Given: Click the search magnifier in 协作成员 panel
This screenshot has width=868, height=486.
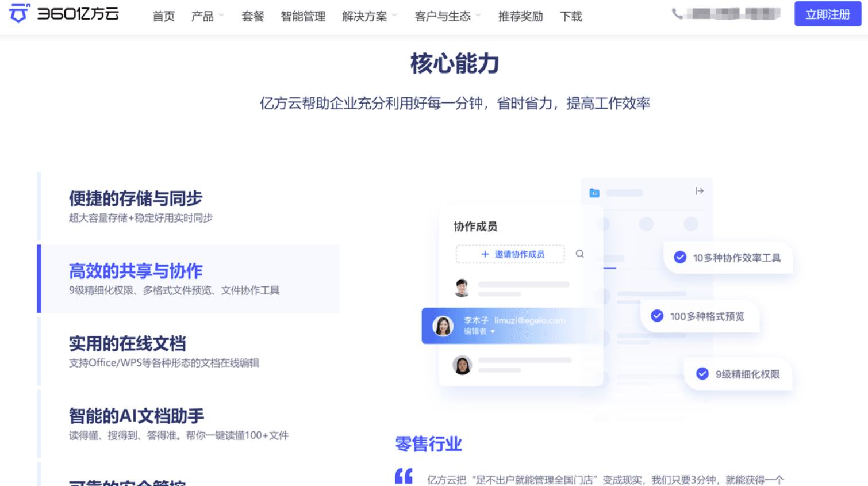Looking at the screenshot, I should pyautogui.click(x=580, y=254).
